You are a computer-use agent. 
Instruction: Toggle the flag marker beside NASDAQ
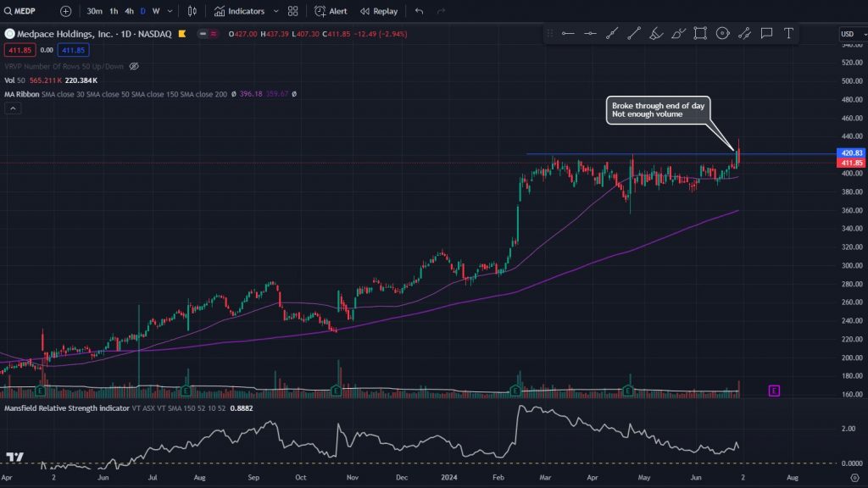pyautogui.click(x=181, y=34)
